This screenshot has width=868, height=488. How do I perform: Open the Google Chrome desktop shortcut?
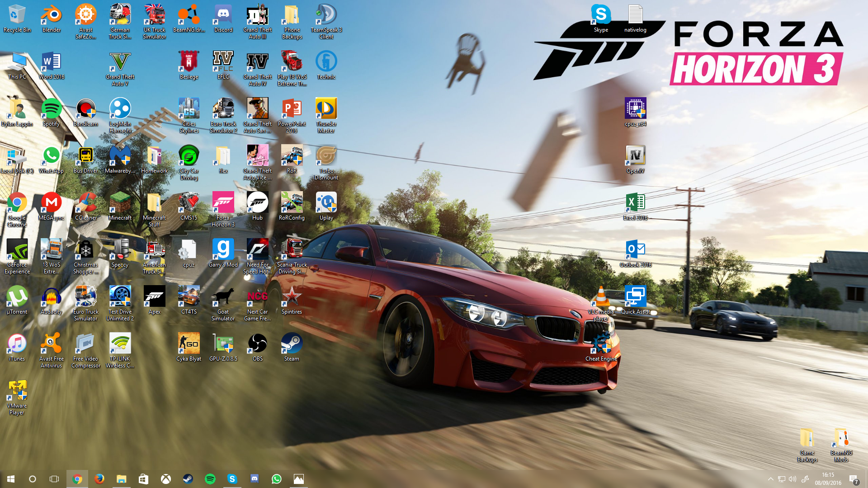(x=17, y=210)
